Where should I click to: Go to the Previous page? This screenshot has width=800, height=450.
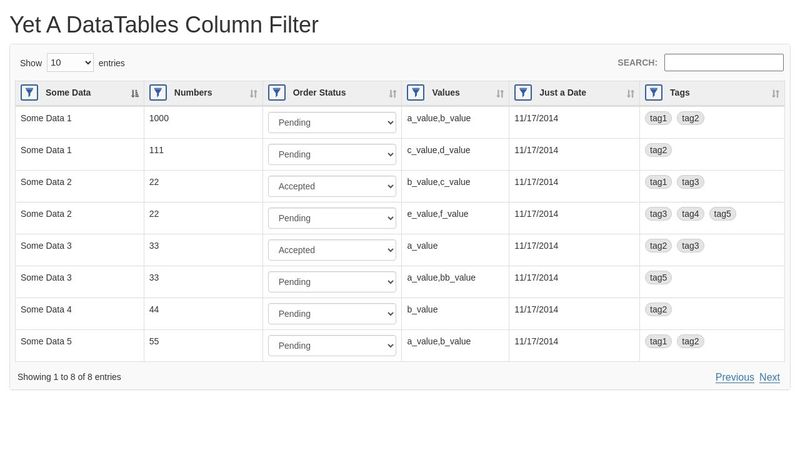[x=734, y=377]
